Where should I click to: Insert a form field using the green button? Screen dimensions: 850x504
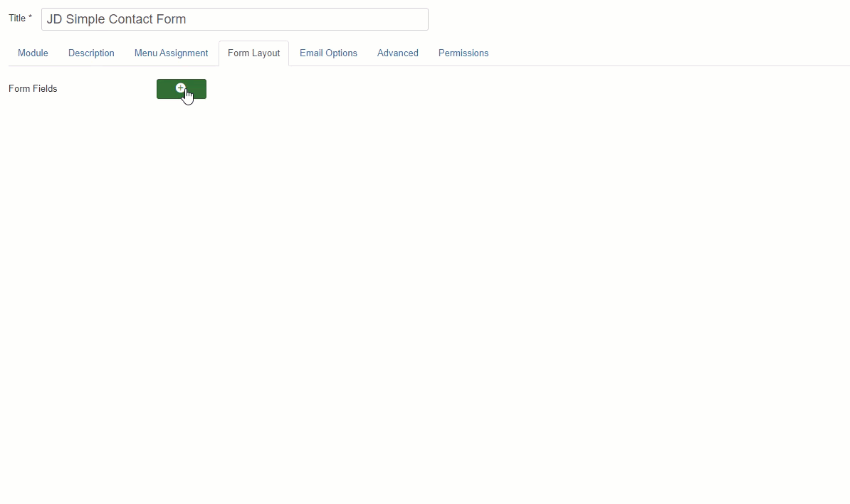tap(182, 89)
